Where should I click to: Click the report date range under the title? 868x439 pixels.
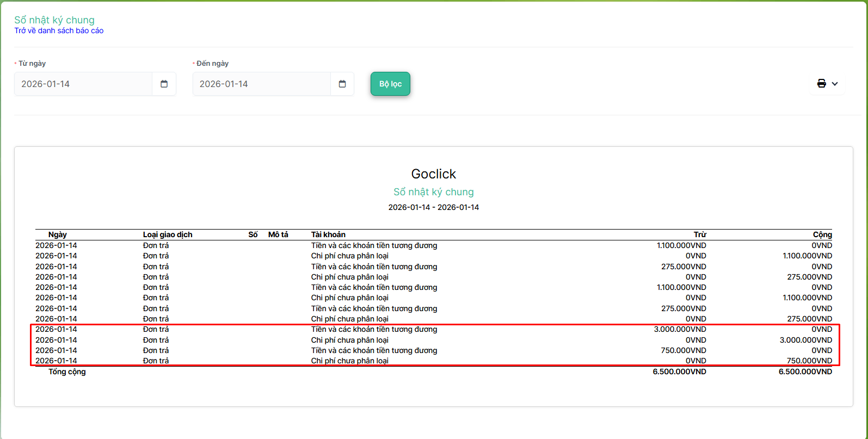pyautogui.click(x=434, y=207)
